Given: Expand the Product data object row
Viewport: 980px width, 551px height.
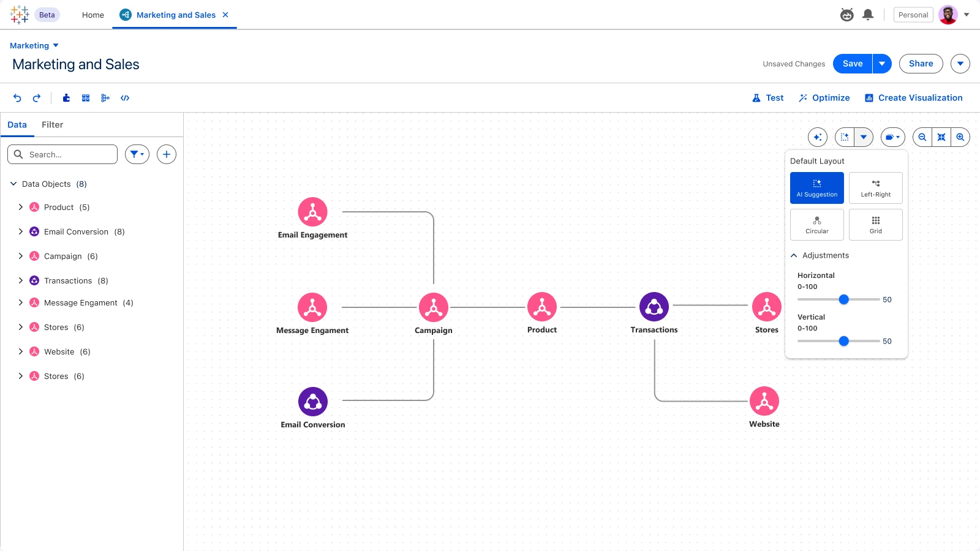Looking at the screenshot, I should click(21, 207).
